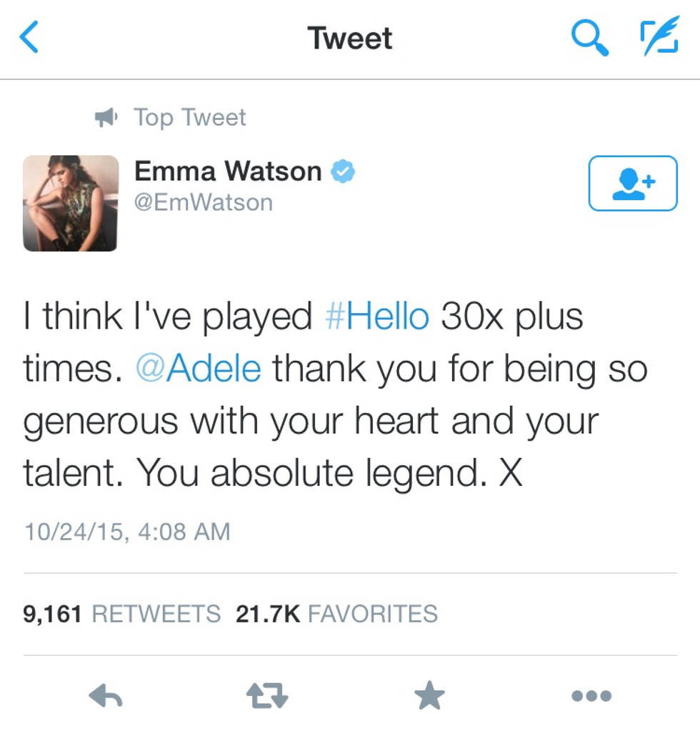Tap the Emma Watson display name
The height and width of the screenshot is (736, 700).
tap(228, 171)
